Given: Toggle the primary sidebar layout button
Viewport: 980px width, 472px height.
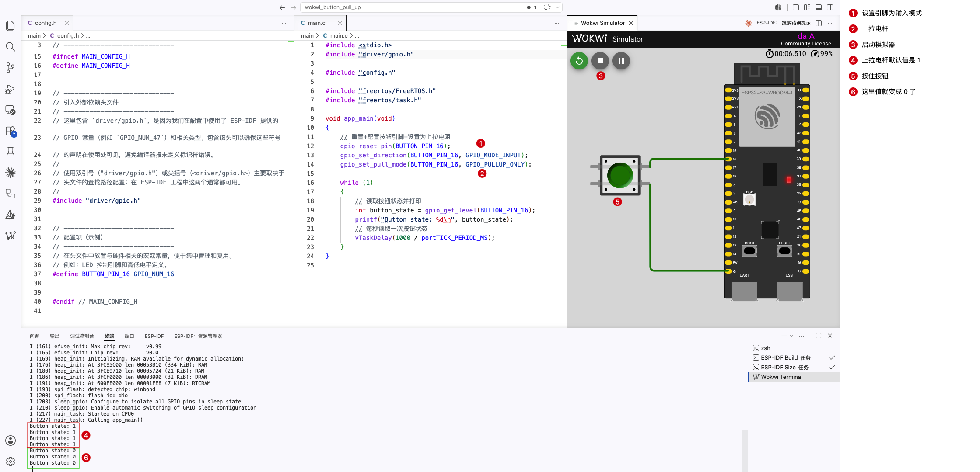Looking at the screenshot, I should pos(796,7).
